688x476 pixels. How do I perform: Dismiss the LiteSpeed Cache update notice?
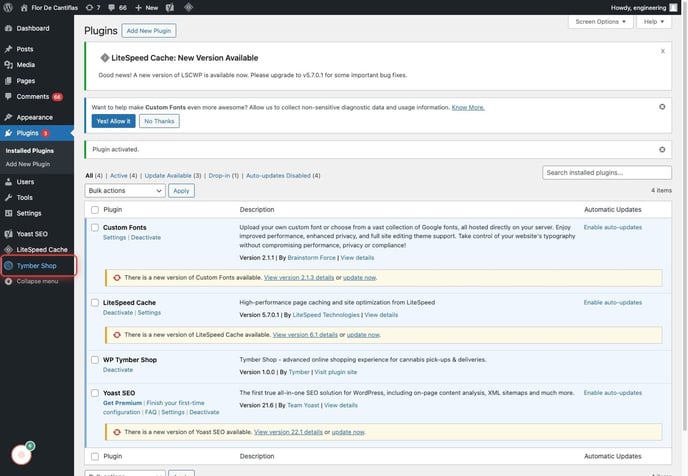662,50
